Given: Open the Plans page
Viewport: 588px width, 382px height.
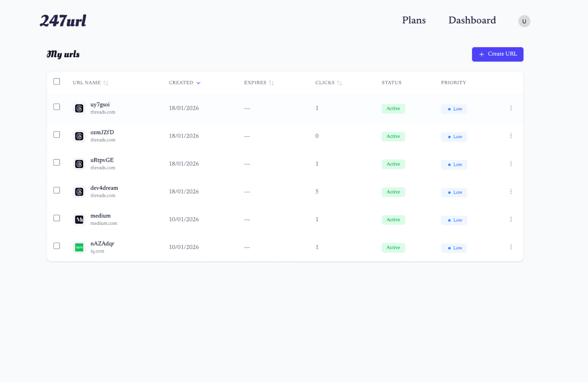Looking at the screenshot, I should [414, 20].
